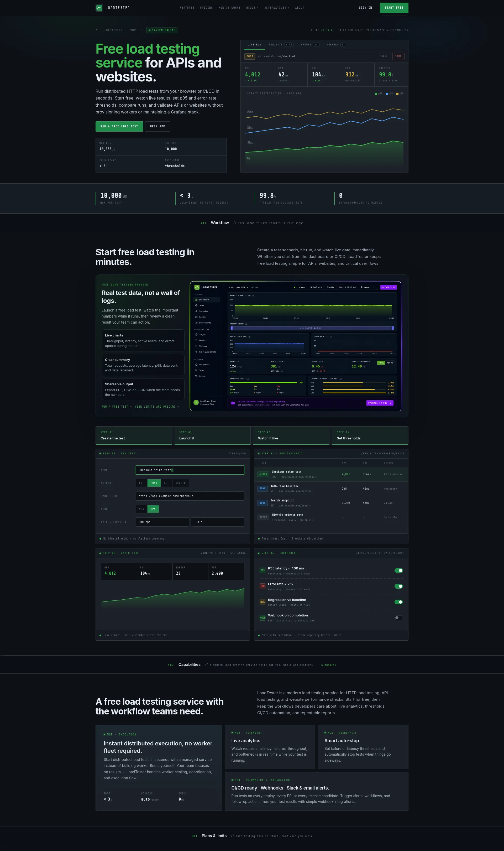The width and height of the screenshot is (504, 851).
Task: Turn off Regression vs baseline toggle
Action: (399, 602)
